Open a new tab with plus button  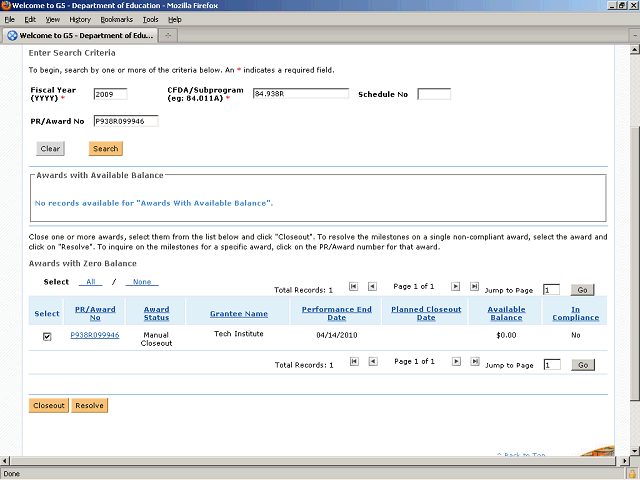point(168,36)
